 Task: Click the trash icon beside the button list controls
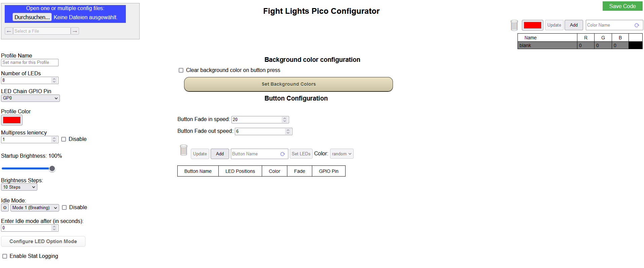183,150
